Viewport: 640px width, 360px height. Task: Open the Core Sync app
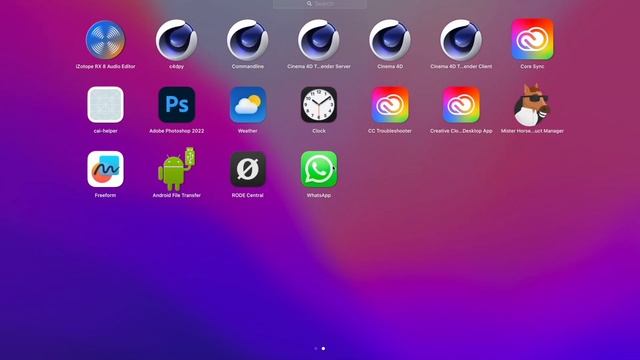(532, 39)
